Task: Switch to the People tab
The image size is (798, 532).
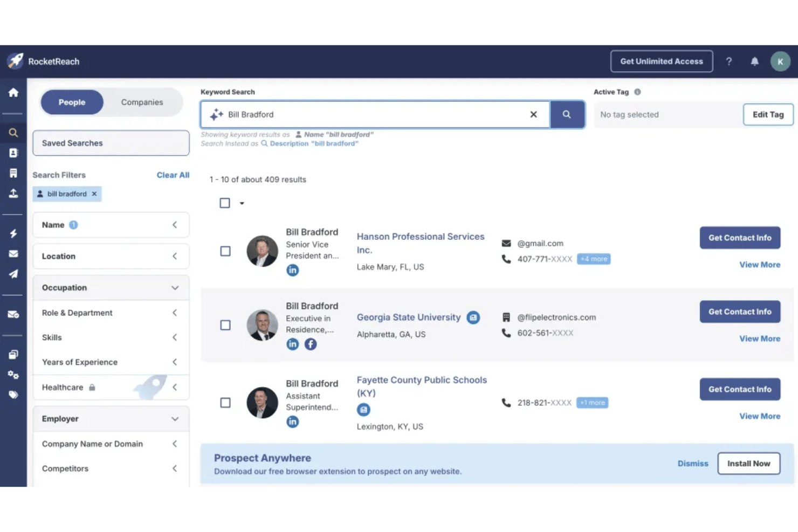Action: 72,102
